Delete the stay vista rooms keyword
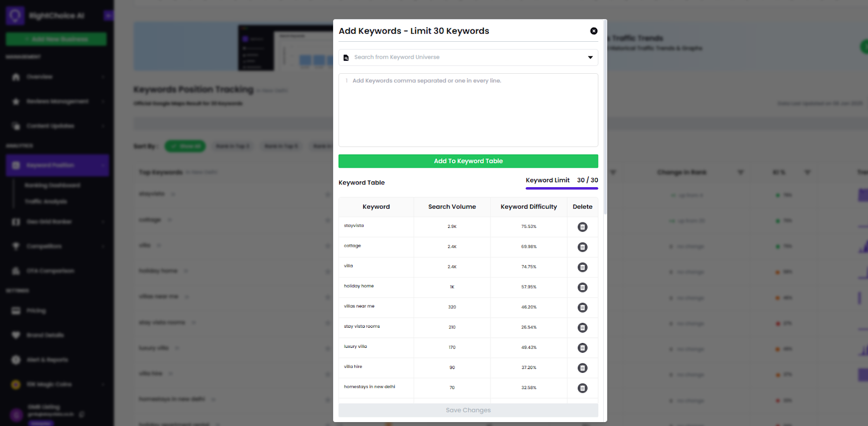 (583, 328)
